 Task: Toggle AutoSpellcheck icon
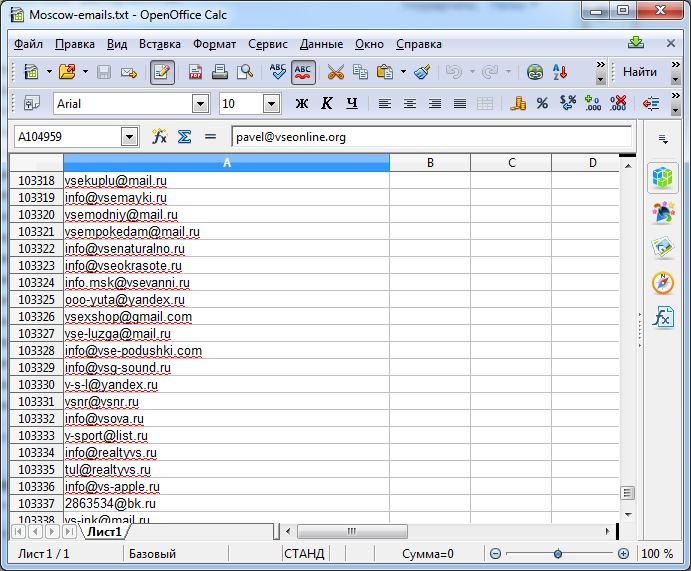click(x=303, y=72)
